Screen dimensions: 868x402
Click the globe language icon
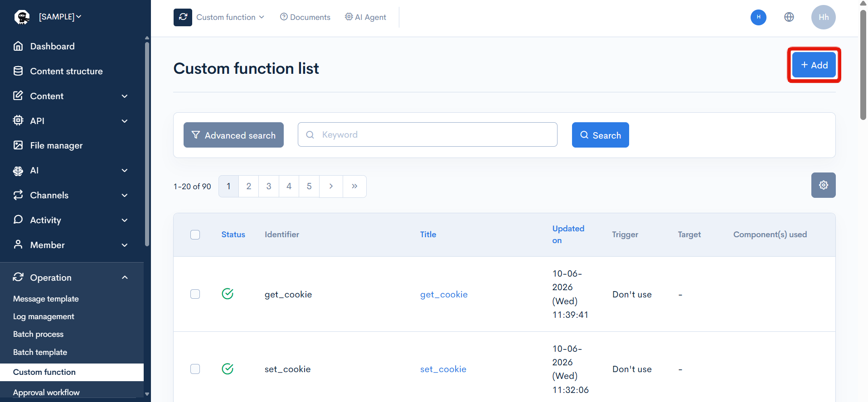[x=789, y=17]
